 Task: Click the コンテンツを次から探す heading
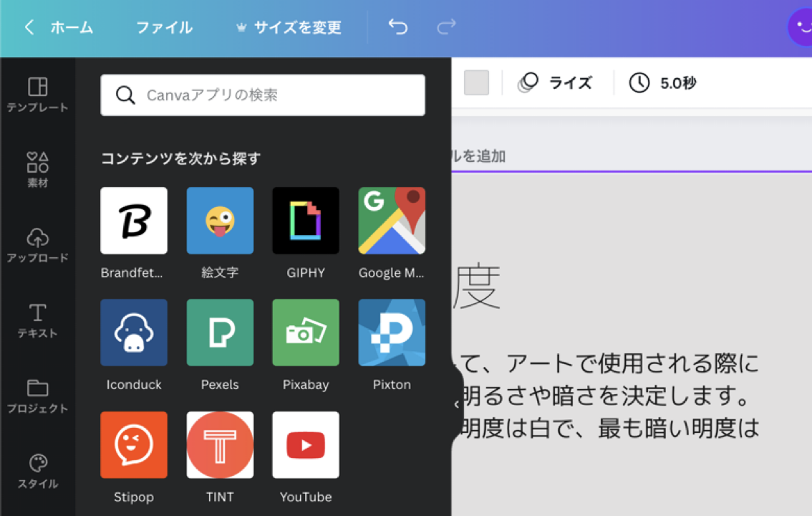[180, 158]
